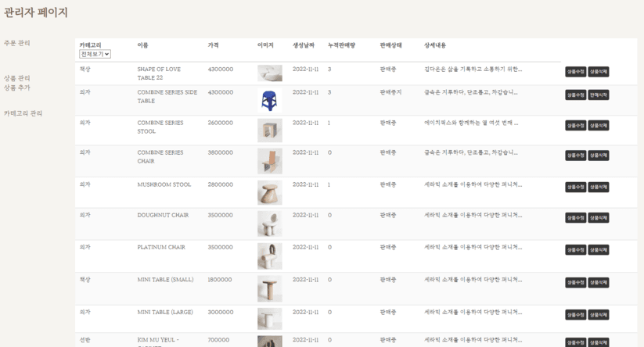Open blue COMBINE SERIES SIDE TABLE thumbnail

[270, 101]
